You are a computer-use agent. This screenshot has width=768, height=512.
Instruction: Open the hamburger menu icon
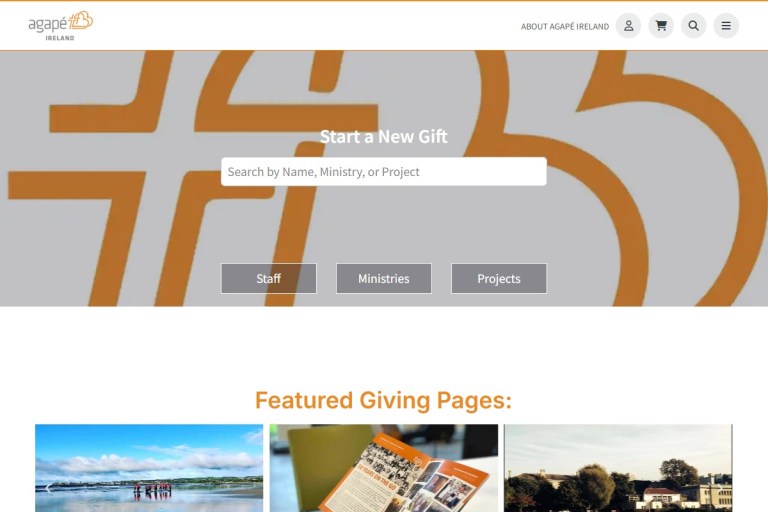(726, 25)
